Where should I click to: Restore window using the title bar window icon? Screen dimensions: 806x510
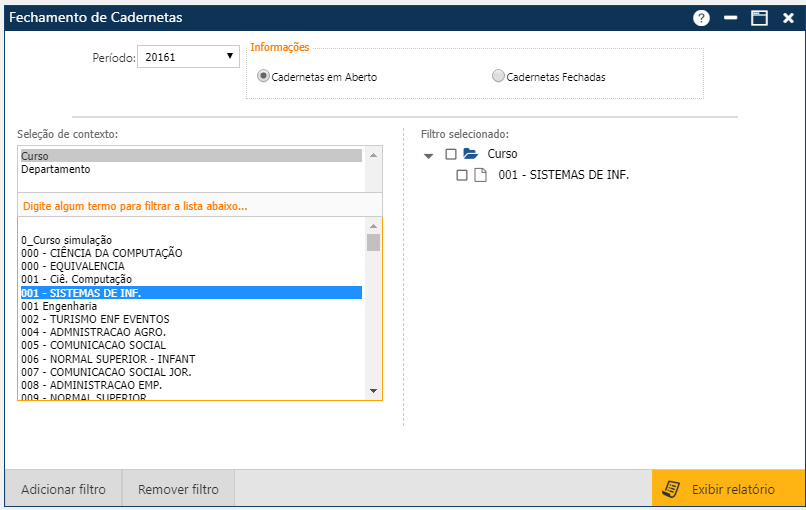pos(759,18)
